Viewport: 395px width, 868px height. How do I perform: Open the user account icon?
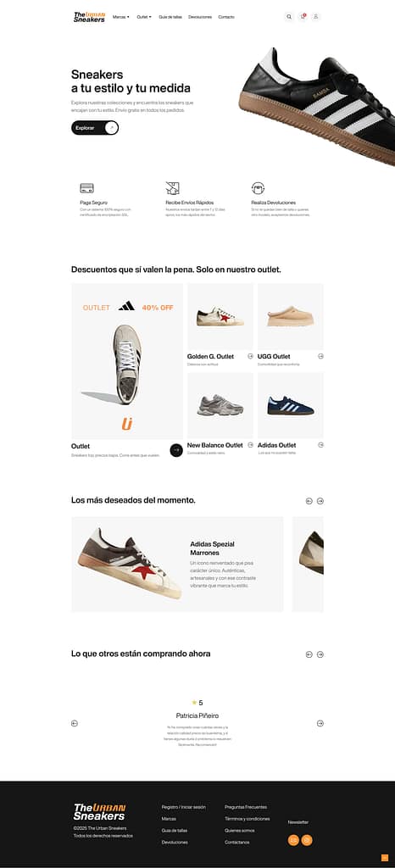point(316,17)
